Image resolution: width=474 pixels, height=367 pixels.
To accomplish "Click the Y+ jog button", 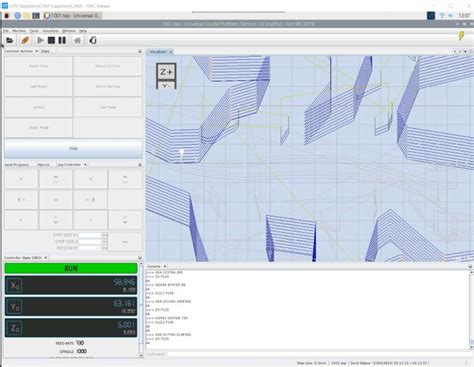I will click(56, 179).
